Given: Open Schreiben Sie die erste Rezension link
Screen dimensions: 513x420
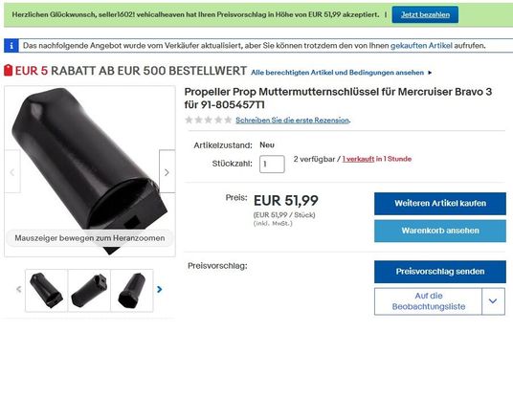Looking at the screenshot, I should [x=293, y=120].
